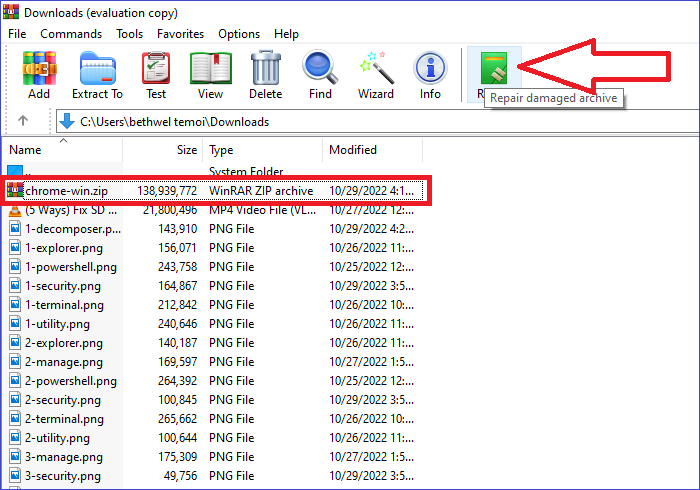Open the File menu

[17, 34]
